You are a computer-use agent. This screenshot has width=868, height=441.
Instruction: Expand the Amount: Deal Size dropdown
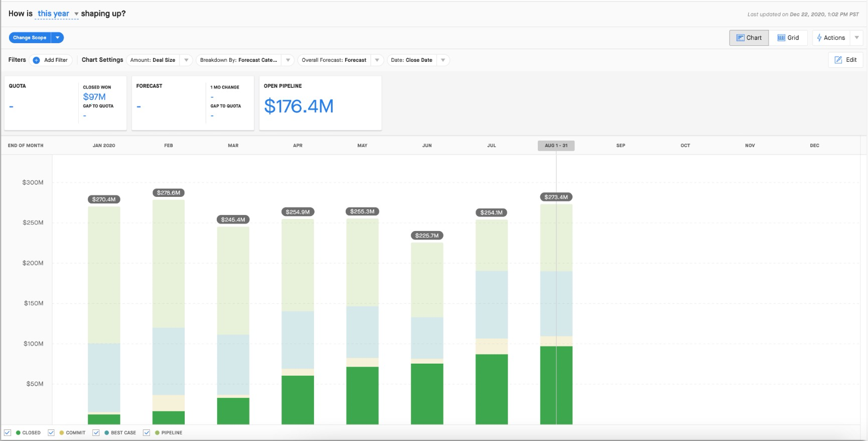tap(186, 60)
